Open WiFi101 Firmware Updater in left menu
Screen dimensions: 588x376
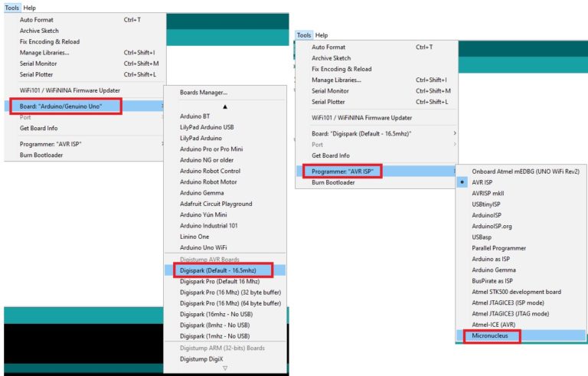(85, 90)
